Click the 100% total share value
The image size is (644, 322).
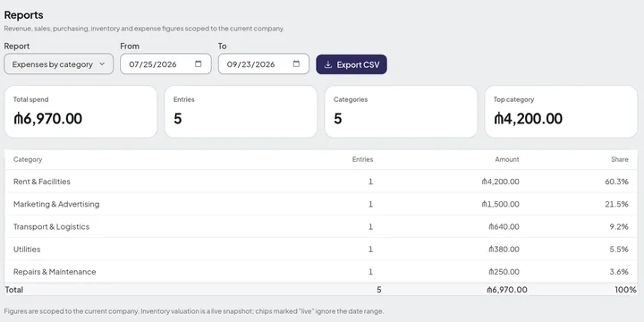pos(625,290)
